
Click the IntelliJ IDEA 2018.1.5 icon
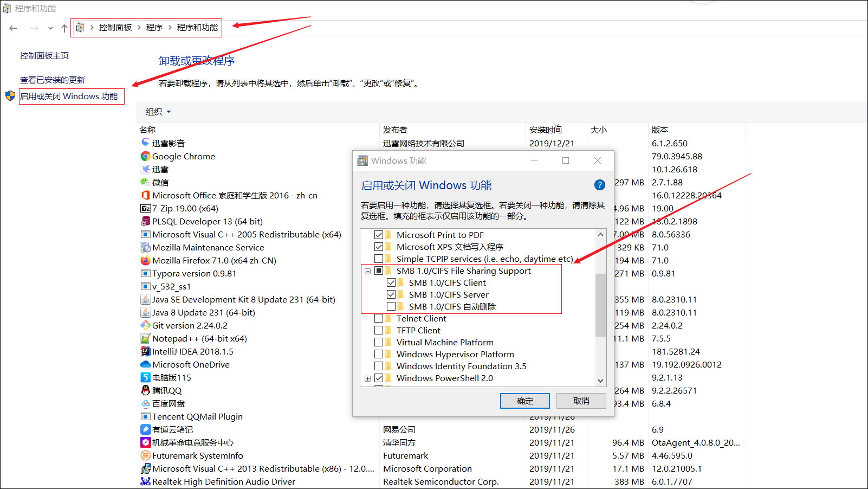pyautogui.click(x=145, y=351)
